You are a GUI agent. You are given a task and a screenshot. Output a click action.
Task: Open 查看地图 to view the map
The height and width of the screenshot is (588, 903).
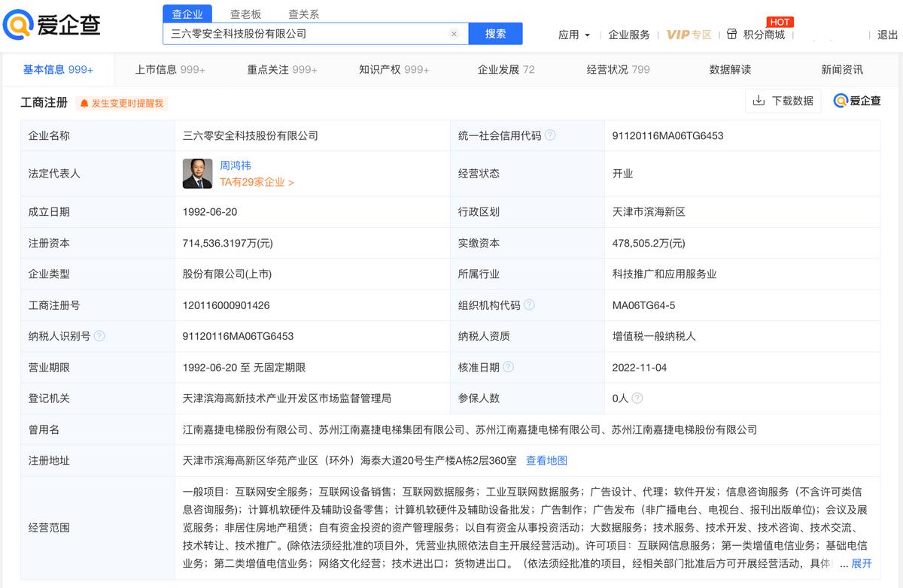point(546,460)
